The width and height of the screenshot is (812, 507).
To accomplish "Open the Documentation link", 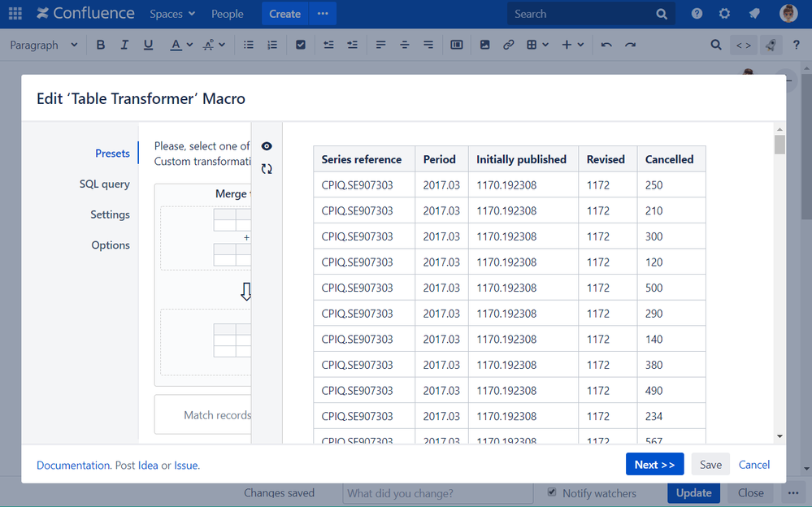I will 73,466.
